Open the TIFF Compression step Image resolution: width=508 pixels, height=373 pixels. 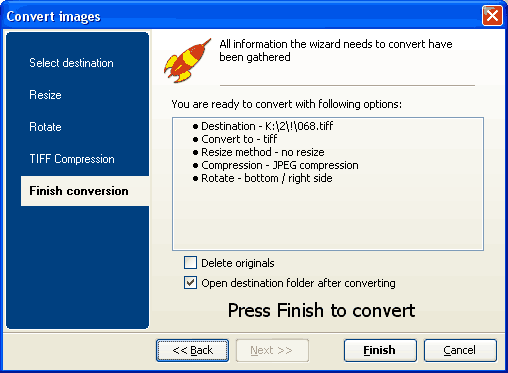tap(72, 159)
